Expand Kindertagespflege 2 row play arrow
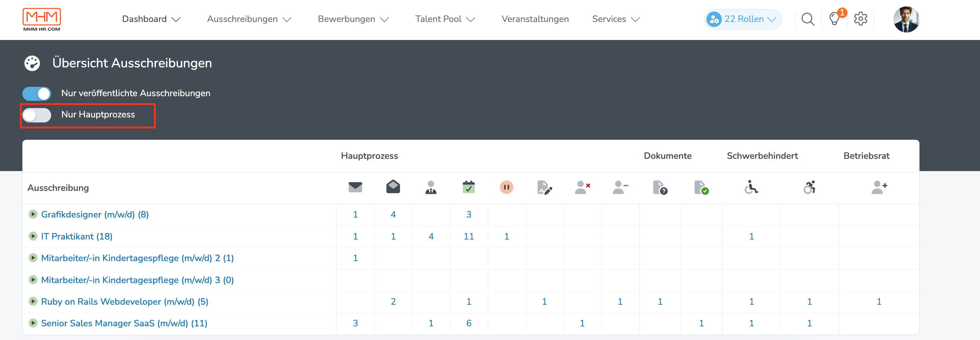980x340 pixels. 33,258
